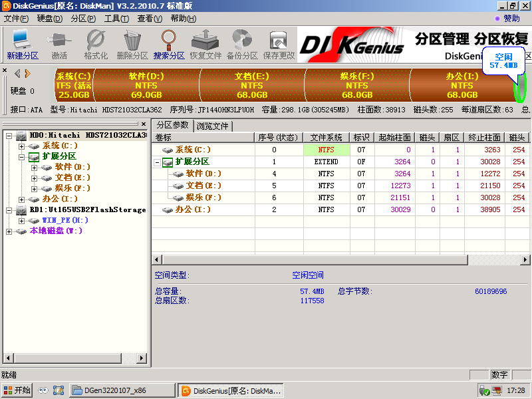The height and width of the screenshot is (399, 532).
Task: Click the 文件系统 column header
Action: pyautogui.click(x=327, y=138)
